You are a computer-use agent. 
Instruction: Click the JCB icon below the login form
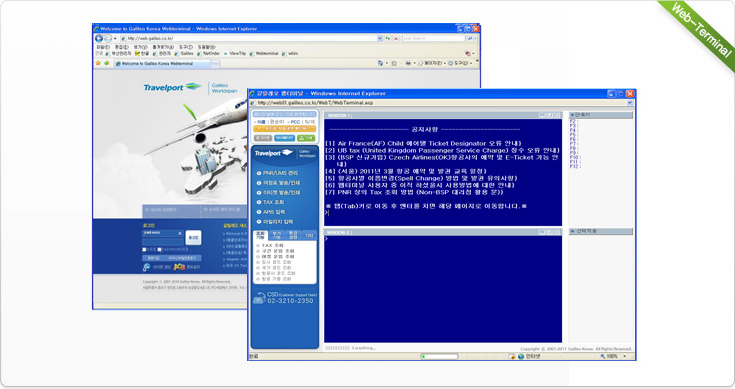point(179,267)
